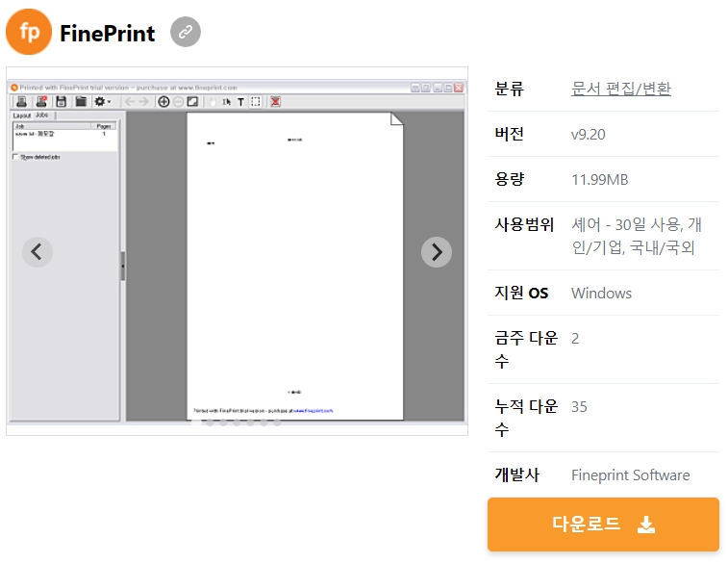Click the 사용범위 license text 셰어 - 30일 사용
This screenshot has height=564, width=728.
click(627, 224)
